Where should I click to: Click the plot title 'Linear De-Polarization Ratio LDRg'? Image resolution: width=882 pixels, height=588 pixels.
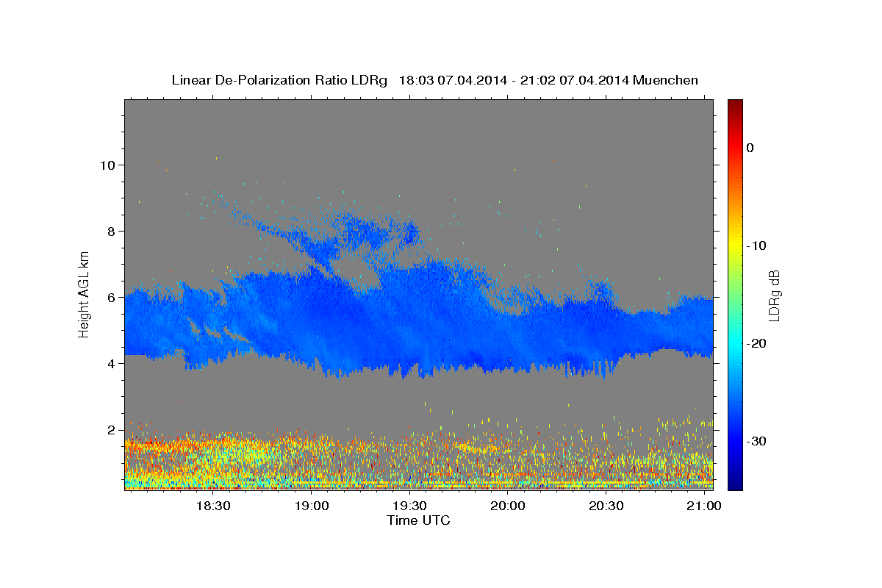(x=279, y=80)
